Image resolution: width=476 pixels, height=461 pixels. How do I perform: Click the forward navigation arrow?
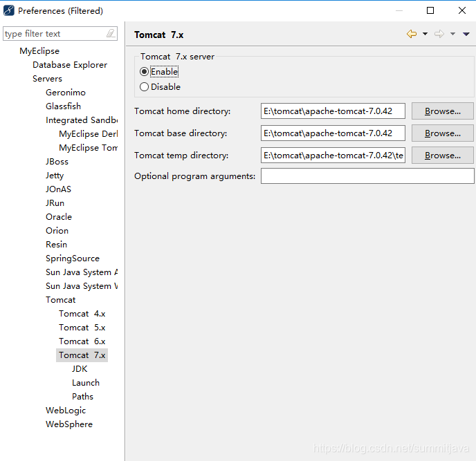point(439,34)
